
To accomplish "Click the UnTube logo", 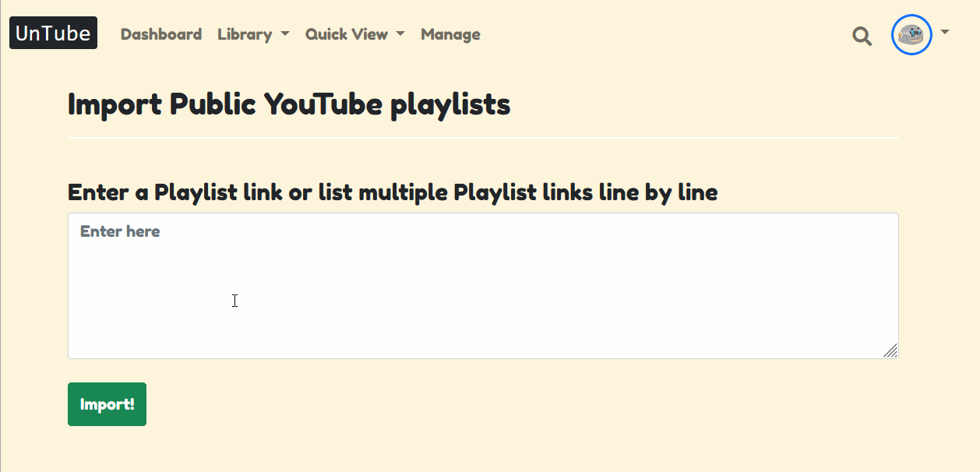I will tap(53, 33).
